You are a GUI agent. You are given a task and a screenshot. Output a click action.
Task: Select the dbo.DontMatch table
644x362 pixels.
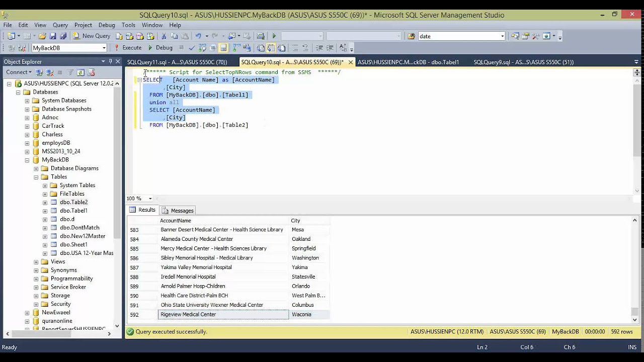[79, 228]
